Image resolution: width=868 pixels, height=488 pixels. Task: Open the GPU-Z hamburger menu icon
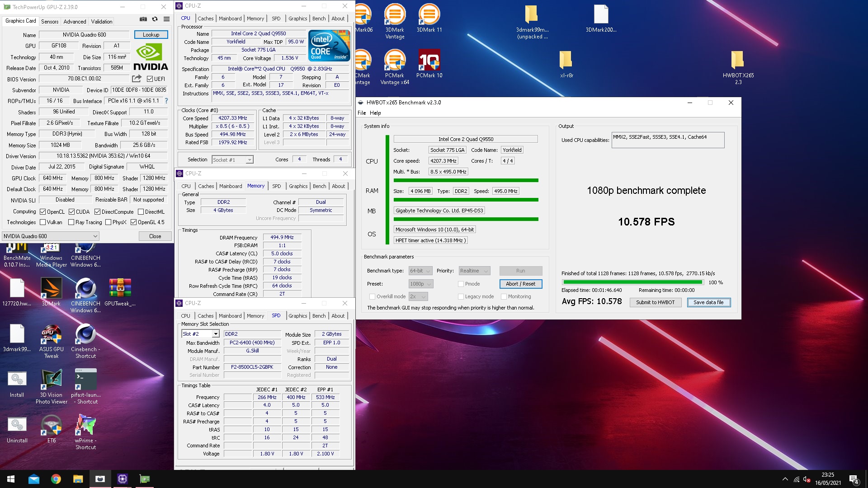click(166, 19)
